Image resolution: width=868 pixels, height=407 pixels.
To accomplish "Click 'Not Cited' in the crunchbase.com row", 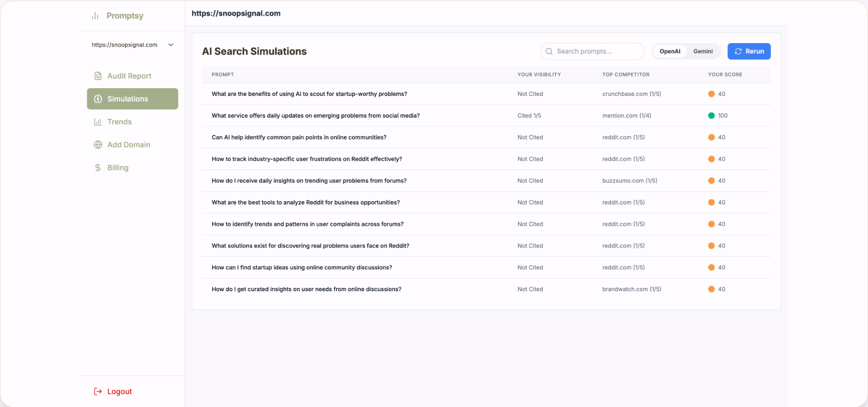I will click(x=530, y=94).
